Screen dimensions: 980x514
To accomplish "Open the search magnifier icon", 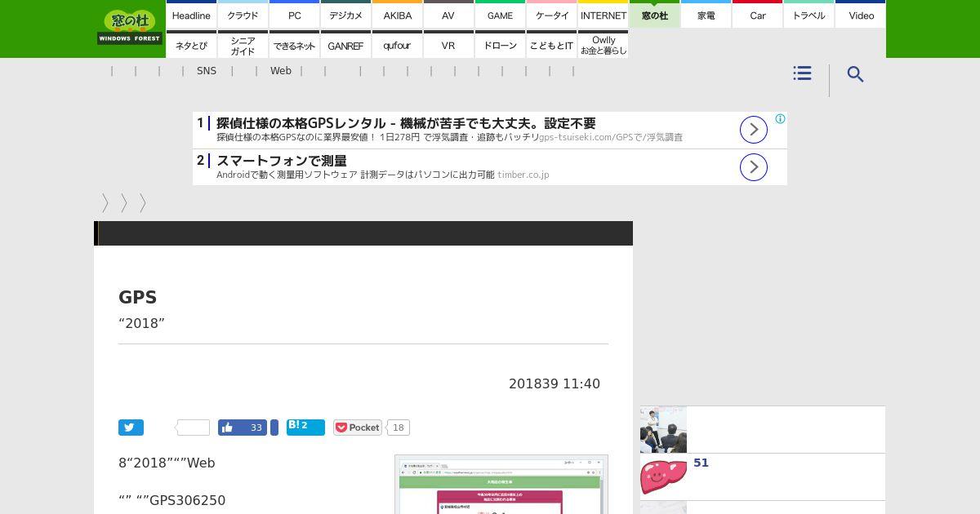I will tap(855, 74).
